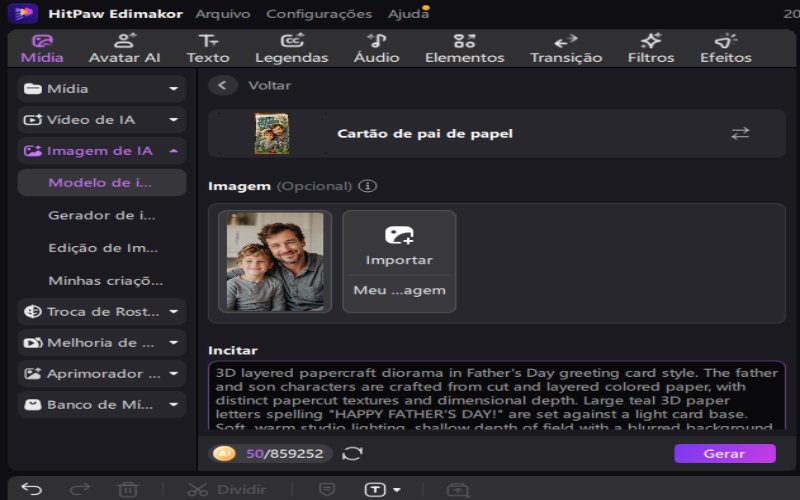The width and height of the screenshot is (800, 500).
Task: Open Minhas criaçõ... sidebar item
Action: 106,281
